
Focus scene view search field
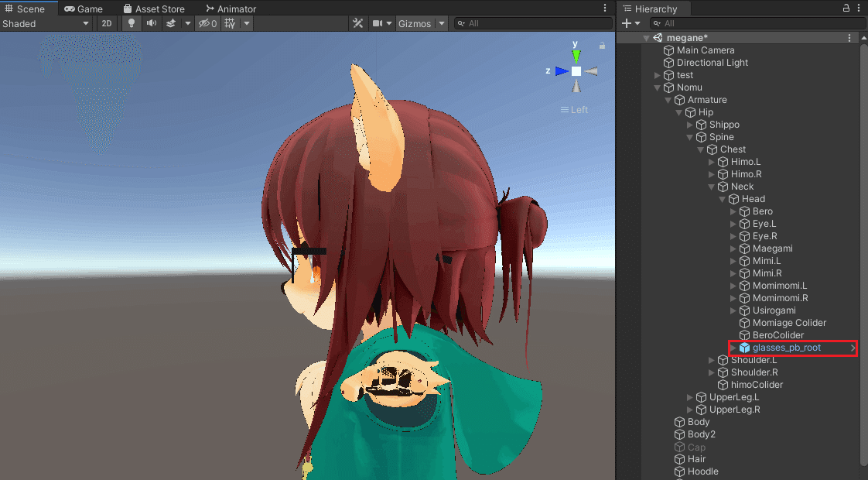[x=533, y=23]
